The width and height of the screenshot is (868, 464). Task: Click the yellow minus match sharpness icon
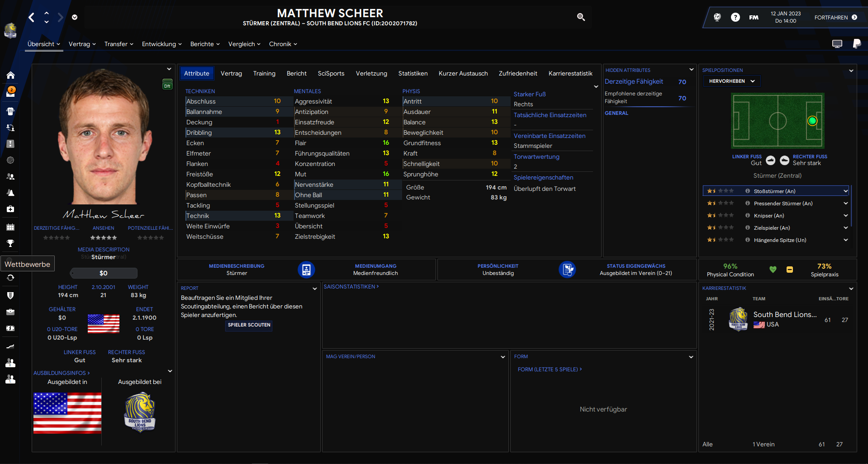point(790,270)
